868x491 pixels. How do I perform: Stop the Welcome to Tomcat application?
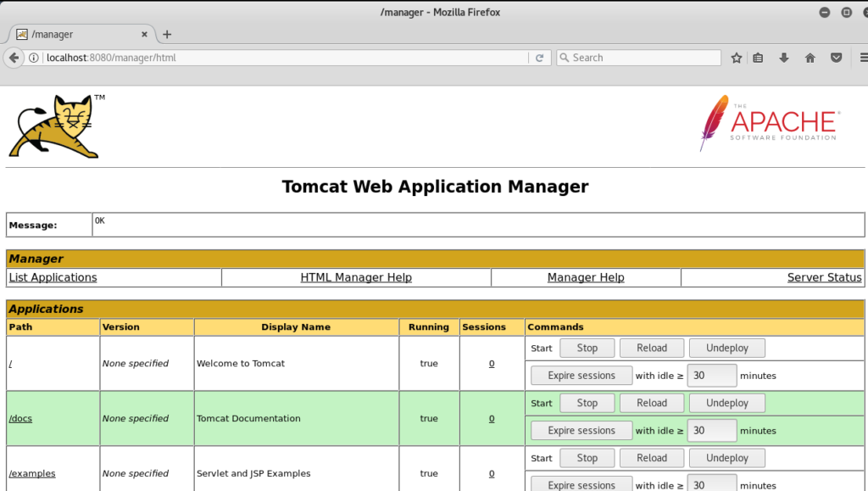587,349
